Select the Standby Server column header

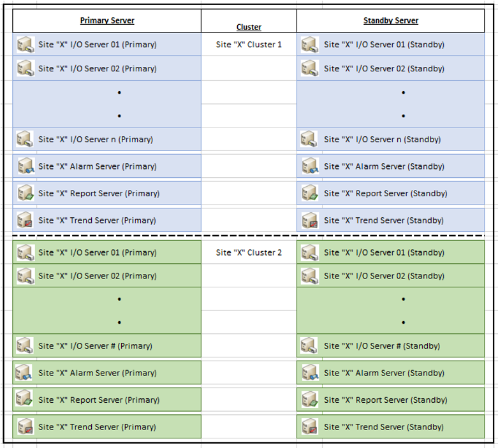[391, 20]
